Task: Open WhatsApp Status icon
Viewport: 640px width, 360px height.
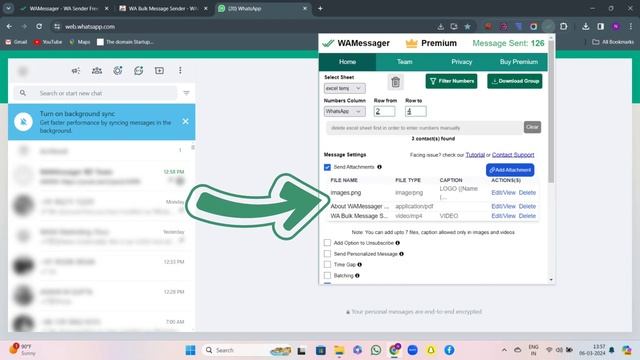Action: [118, 71]
